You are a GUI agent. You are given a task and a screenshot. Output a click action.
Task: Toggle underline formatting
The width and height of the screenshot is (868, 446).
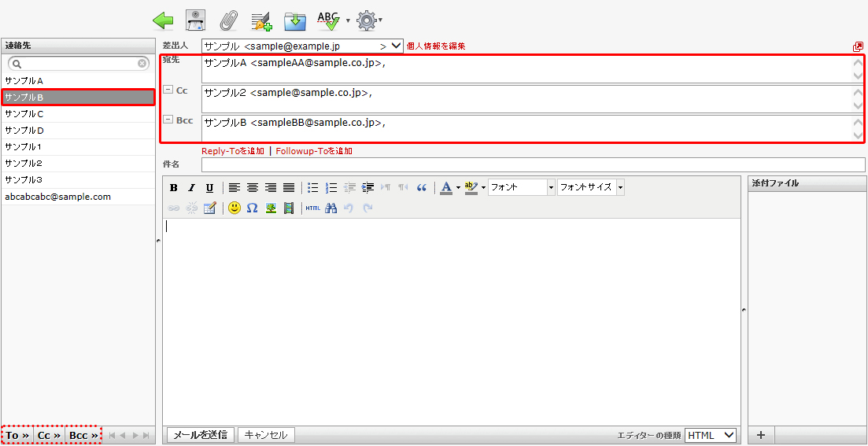(209, 187)
